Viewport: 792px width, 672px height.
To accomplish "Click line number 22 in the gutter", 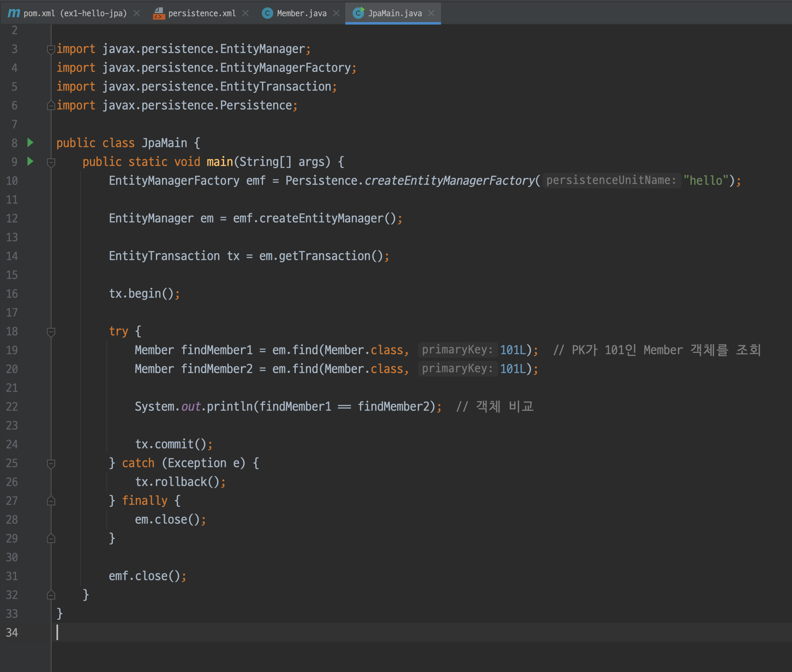I will tap(12, 406).
